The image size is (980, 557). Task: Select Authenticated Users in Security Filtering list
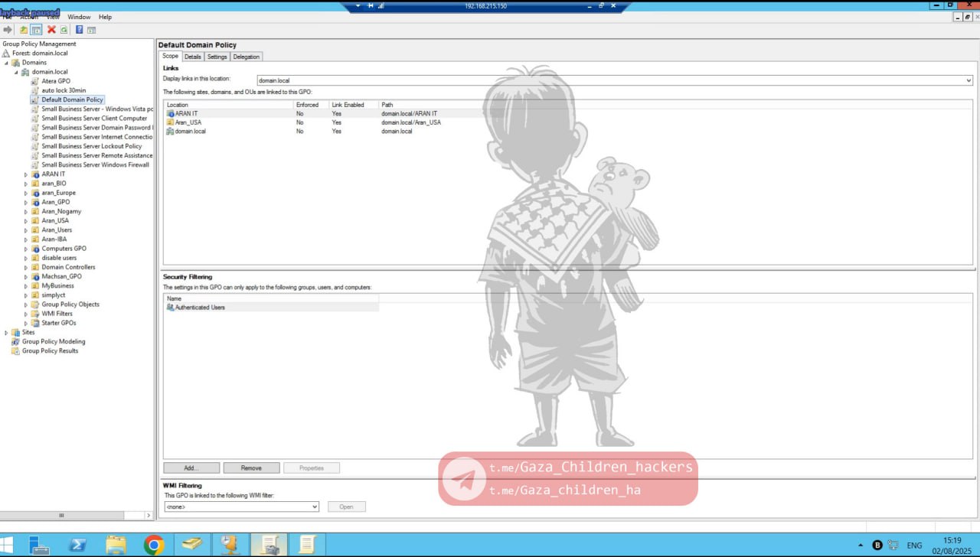[200, 308]
